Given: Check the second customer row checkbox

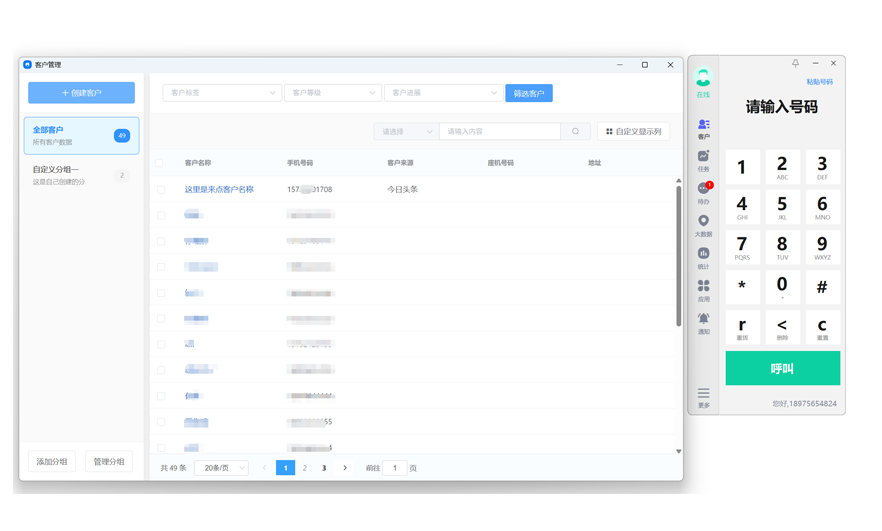Looking at the screenshot, I should (x=161, y=215).
